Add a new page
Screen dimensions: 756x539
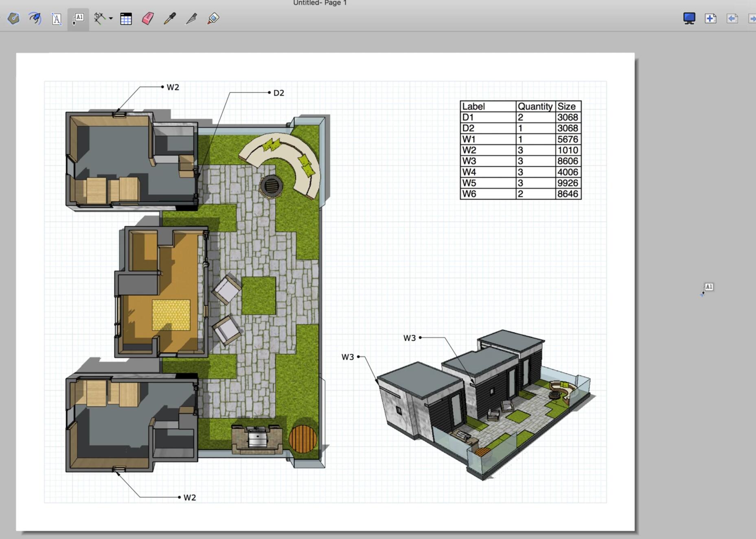(710, 19)
